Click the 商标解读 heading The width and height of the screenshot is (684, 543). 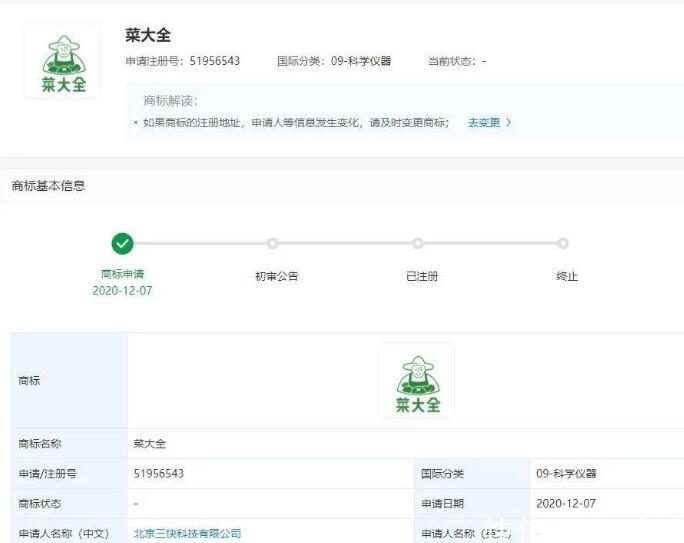coord(171,101)
